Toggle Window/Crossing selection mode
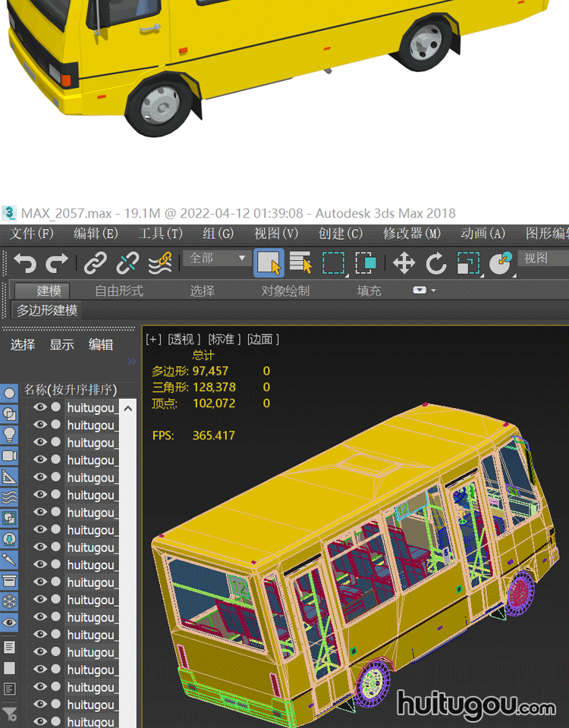The image size is (569, 728). tap(366, 263)
